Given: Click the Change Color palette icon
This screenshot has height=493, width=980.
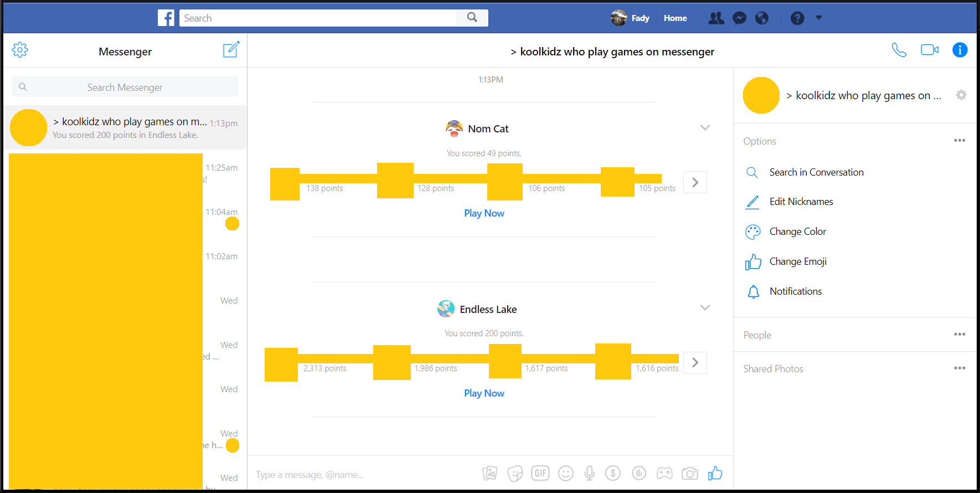Looking at the screenshot, I should click(x=753, y=232).
